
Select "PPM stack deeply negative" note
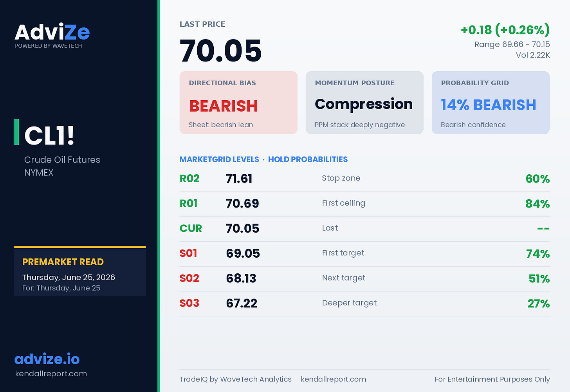[360, 125]
